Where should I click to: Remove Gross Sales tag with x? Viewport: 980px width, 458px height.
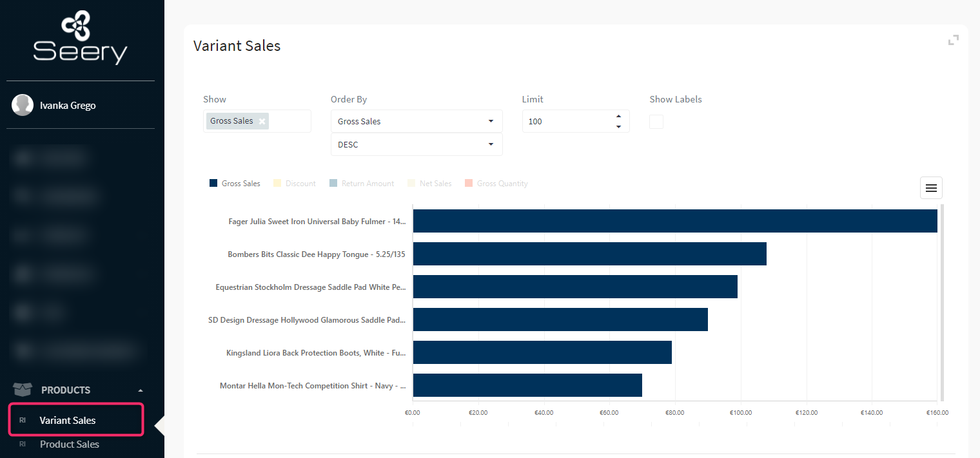[x=262, y=121]
